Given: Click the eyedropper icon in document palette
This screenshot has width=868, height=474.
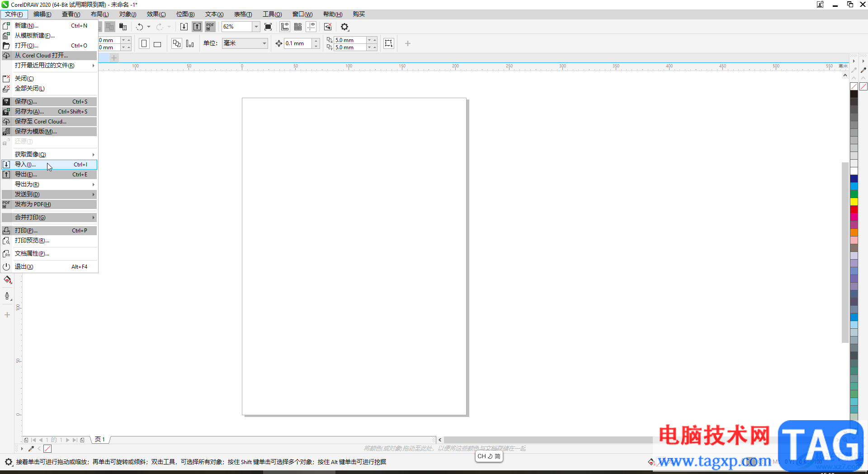Looking at the screenshot, I should pyautogui.click(x=31, y=449).
